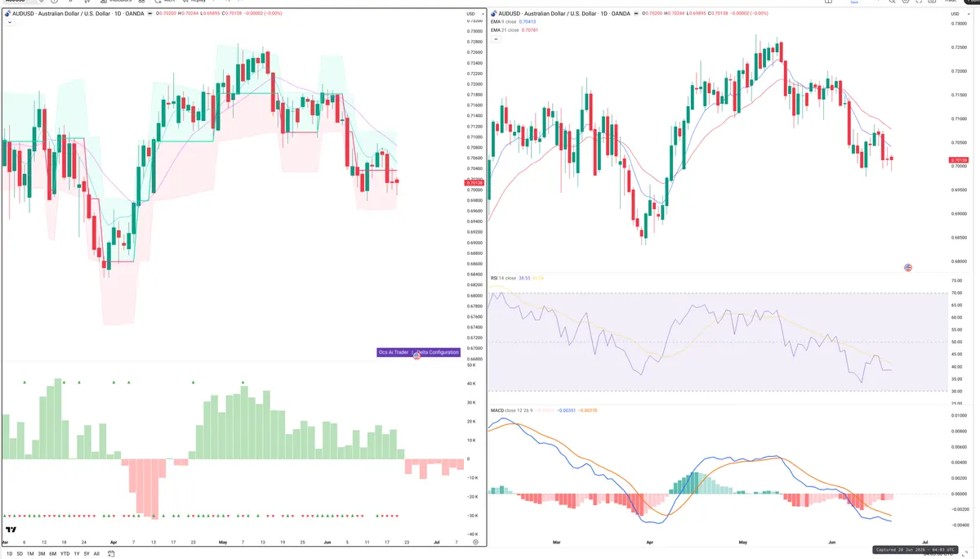Click the AUDUSD symbol logo on left chart
This screenshot has width=980, height=559.
coord(7,14)
